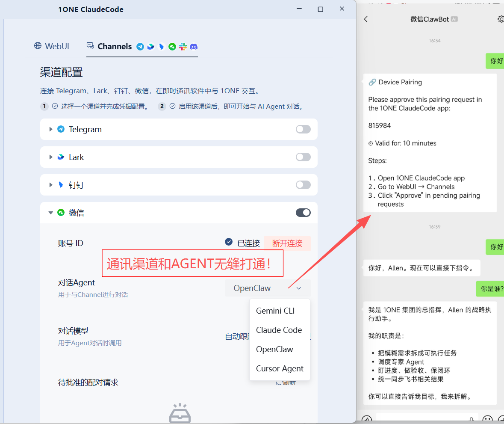The width and height of the screenshot is (504, 424).
Task: Collapse the 微信 row disclosure triangle
Action: pyautogui.click(x=51, y=213)
